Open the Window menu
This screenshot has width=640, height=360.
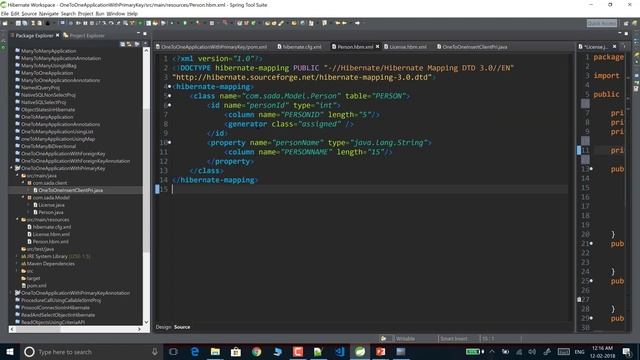pyautogui.click(x=116, y=13)
